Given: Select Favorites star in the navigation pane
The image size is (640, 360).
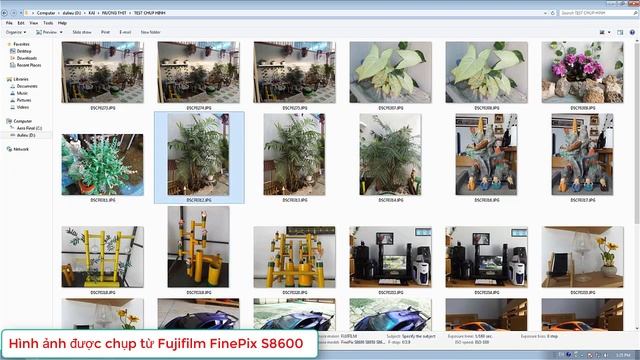Looking at the screenshot, I should [x=9, y=44].
